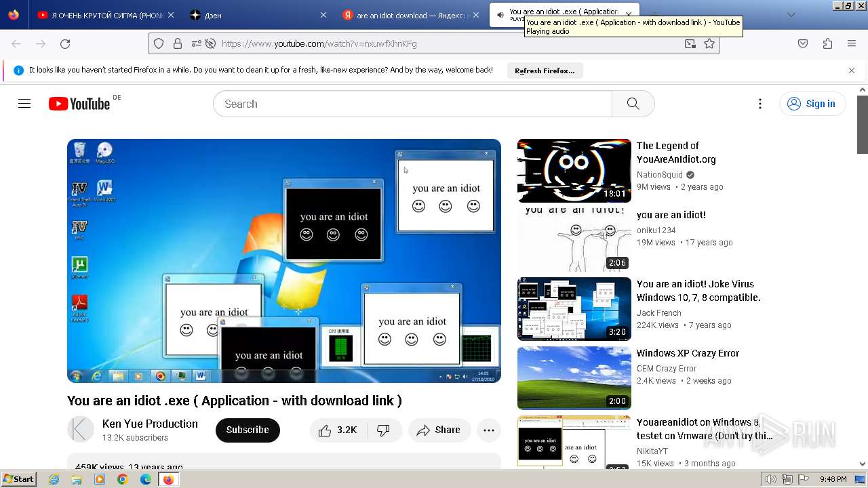Screen dimensions: 868x488
Task: Like the video with thumbs up
Action: pyautogui.click(x=338, y=430)
